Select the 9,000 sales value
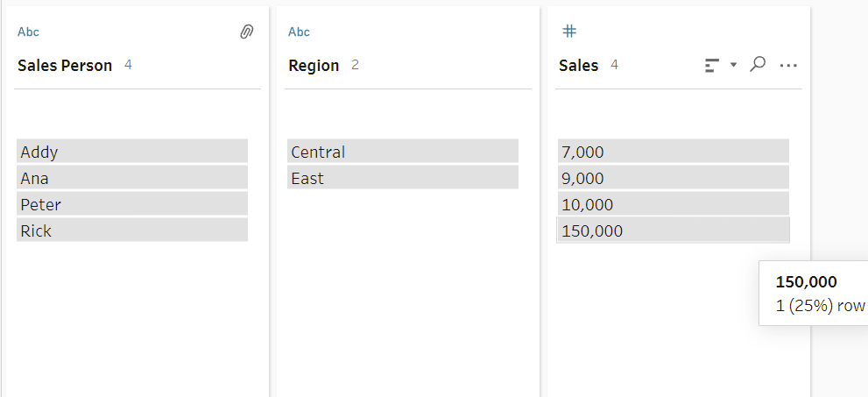The image size is (868, 397). coord(673,178)
